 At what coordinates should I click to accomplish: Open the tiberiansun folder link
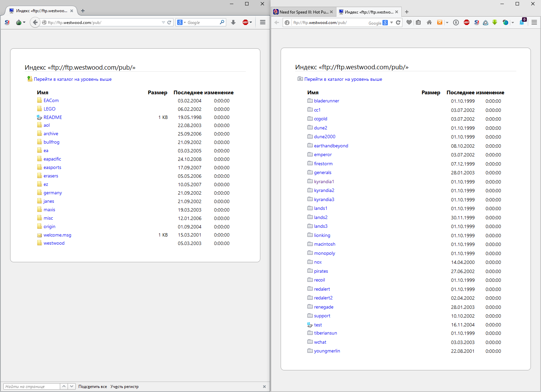point(326,333)
